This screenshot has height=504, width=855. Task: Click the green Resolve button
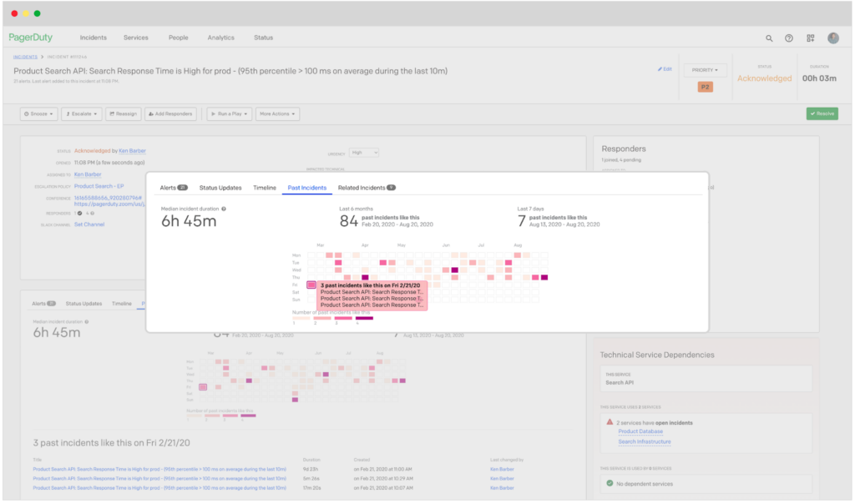[x=822, y=113]
